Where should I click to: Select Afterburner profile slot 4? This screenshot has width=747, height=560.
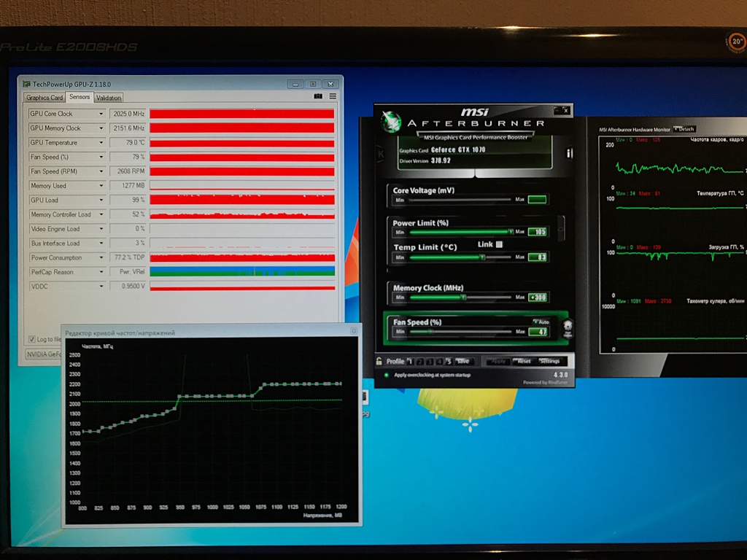pos(438,362)
